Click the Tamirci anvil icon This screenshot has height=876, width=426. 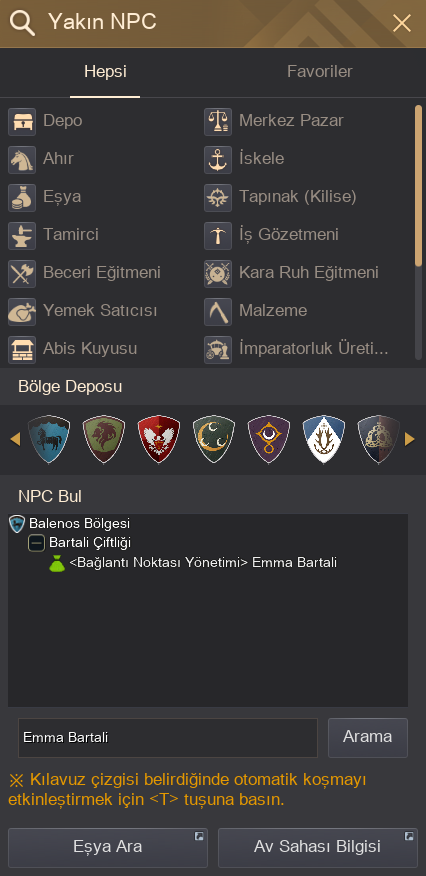pos(22,236)
